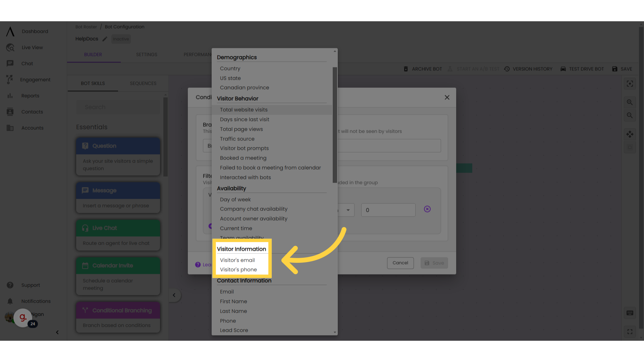
Task: Click the remove filter icon button
Action: [x=427, y=209]
